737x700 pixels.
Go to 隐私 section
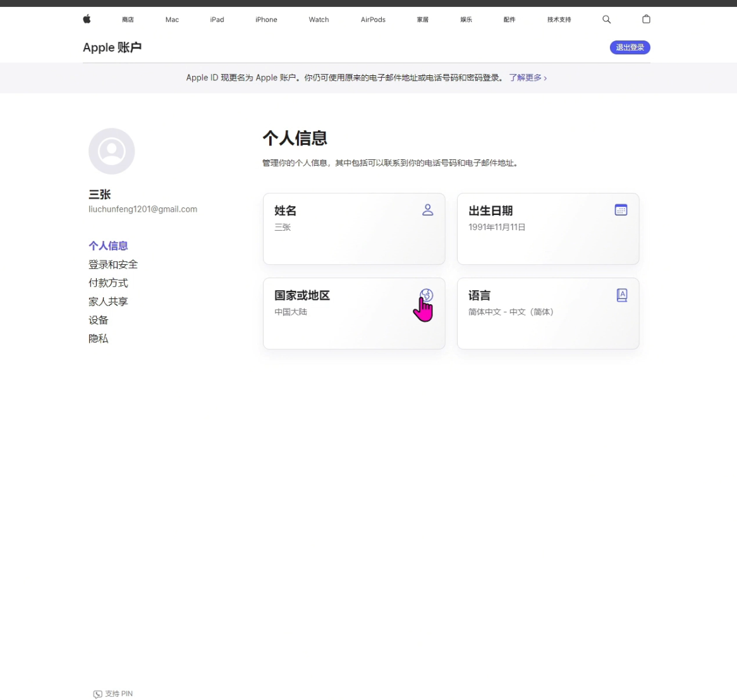tap(98, 338)
